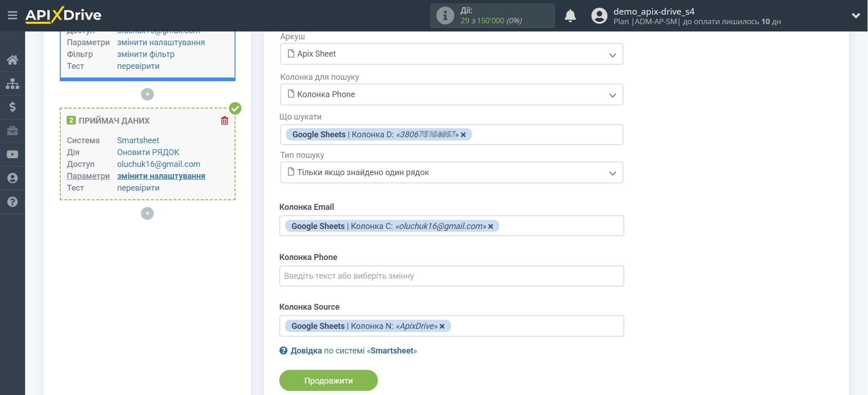Open the Аркуш dropdown Apix Sheet
Screen dimensions: 868x395
point(451,54)
